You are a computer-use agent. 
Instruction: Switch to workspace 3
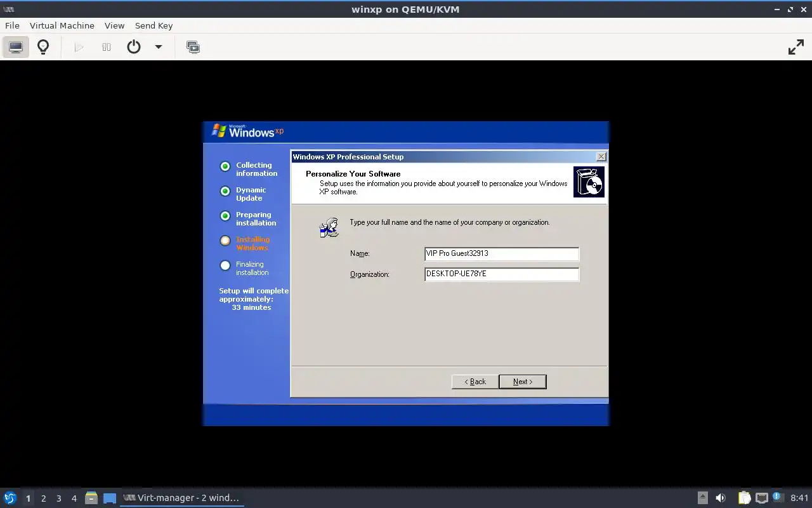(x=58, y=498)
